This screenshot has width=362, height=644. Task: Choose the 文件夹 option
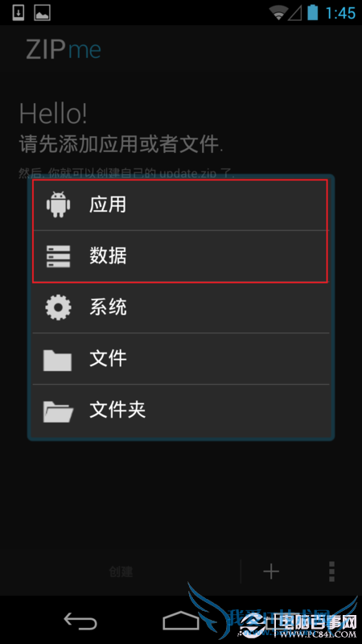click(180, 411)
